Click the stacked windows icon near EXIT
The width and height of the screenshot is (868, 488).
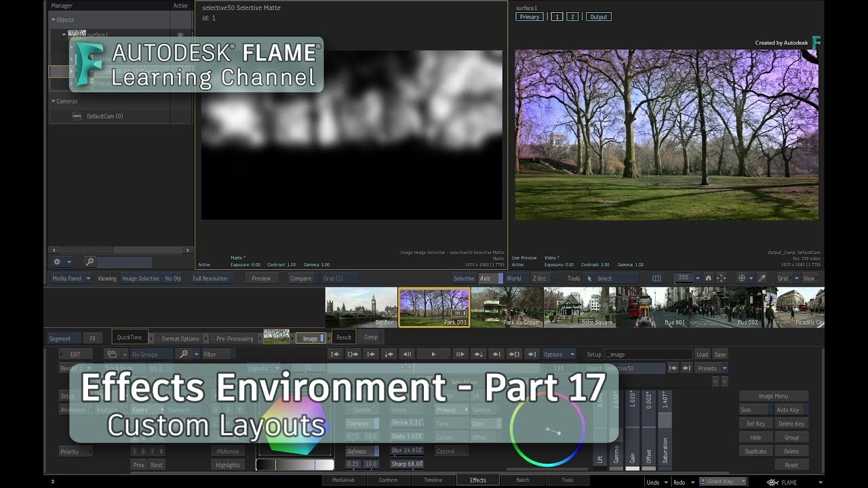click(112, 354)
